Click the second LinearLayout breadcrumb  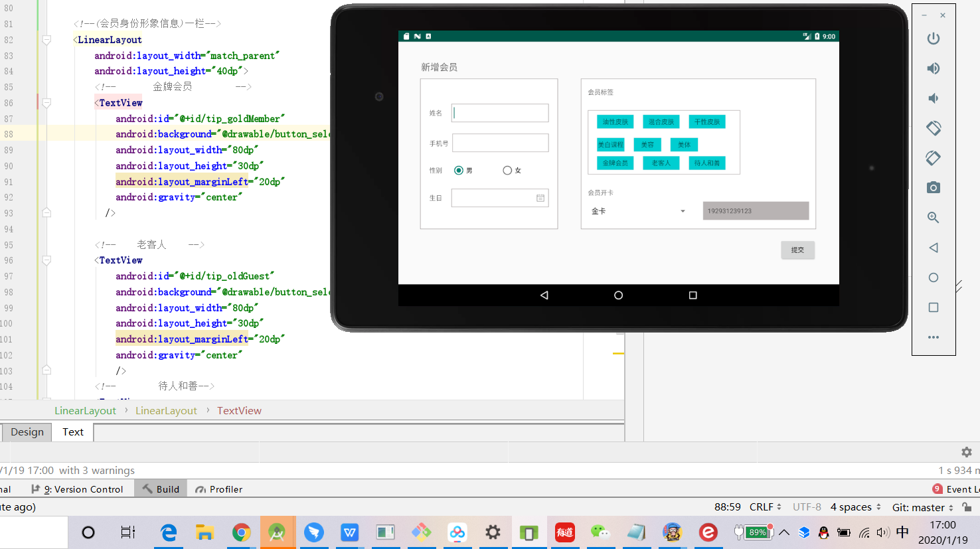[166, 411]
